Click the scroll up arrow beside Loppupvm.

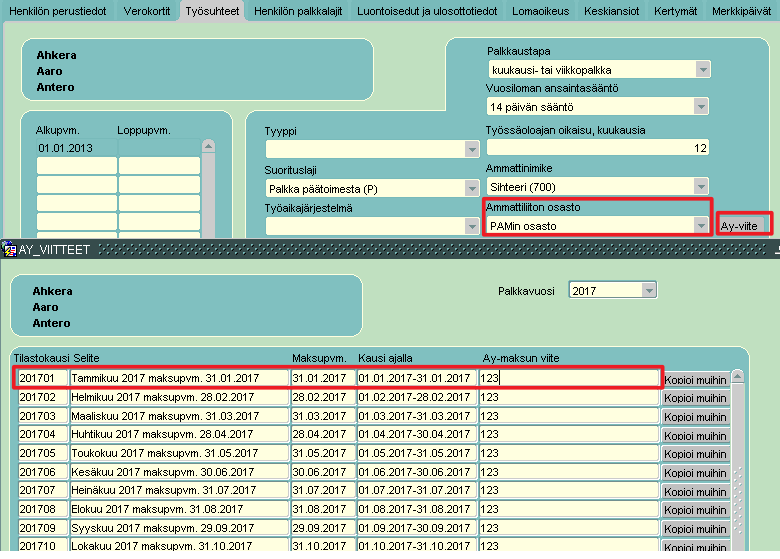[208, 146]
